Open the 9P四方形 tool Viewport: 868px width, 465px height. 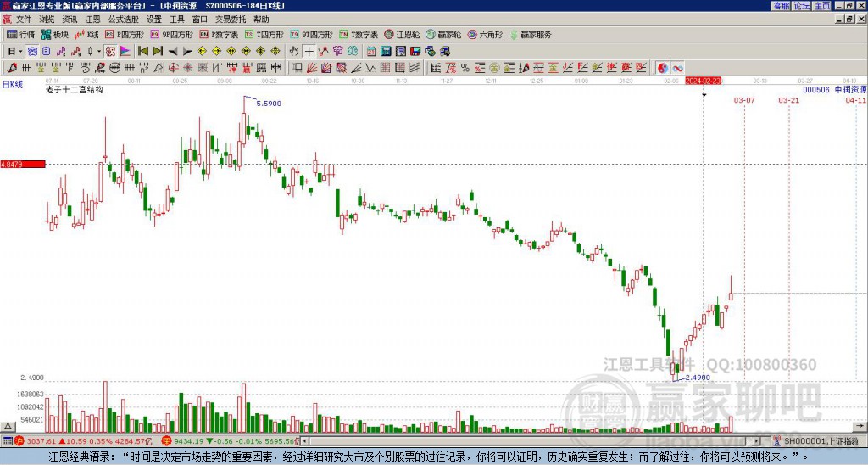pyautogui.click(x=171, y=34)
